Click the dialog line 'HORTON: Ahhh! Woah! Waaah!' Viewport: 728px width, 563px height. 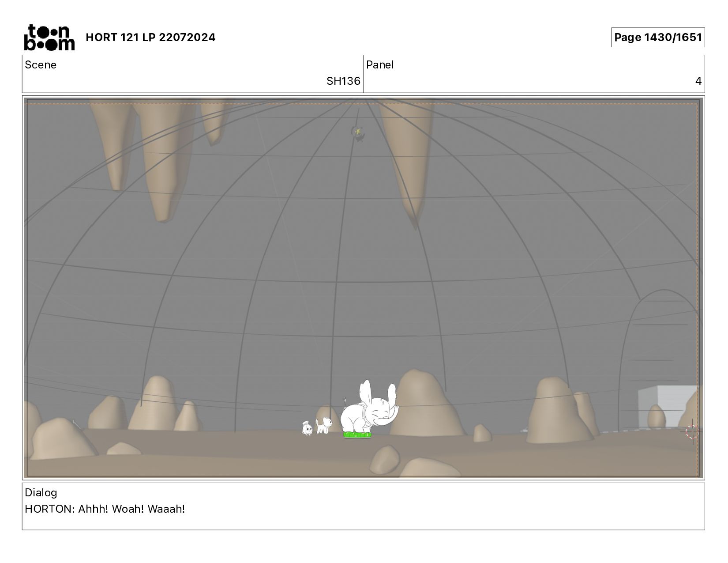105,509
